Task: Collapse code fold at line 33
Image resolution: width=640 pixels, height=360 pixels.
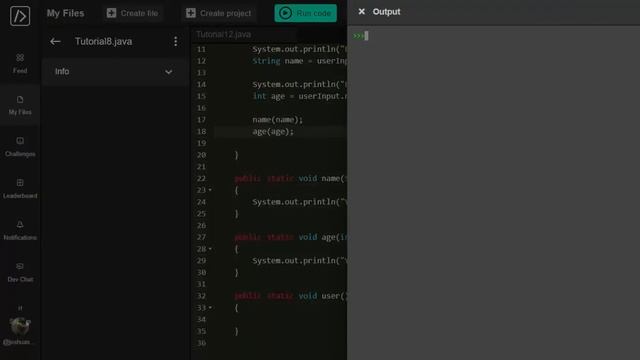Action: pos(210,308)
